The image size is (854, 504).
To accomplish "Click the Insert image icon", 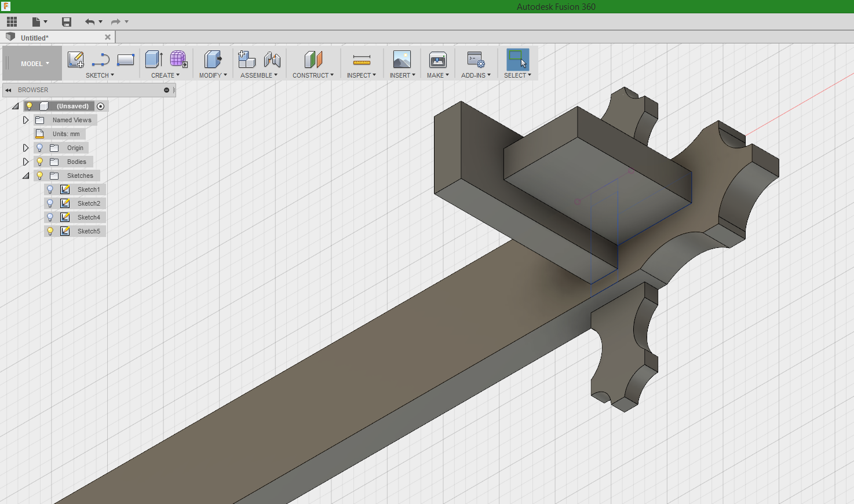I will pos(402,59).
